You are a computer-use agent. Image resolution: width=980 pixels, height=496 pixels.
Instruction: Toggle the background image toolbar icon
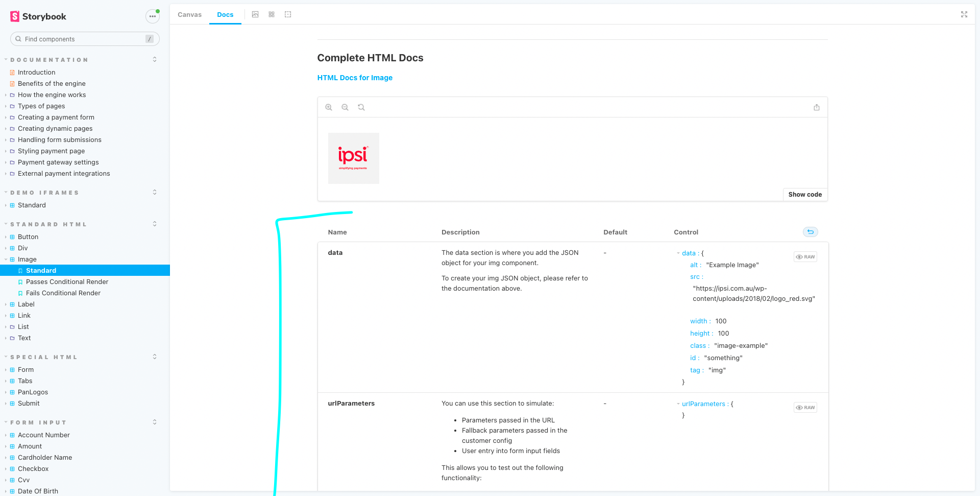(255, 14)
